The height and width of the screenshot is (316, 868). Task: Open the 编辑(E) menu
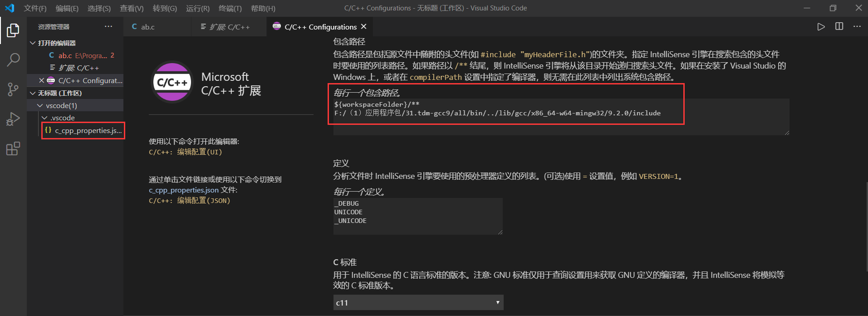pyautogui.click(x=67, y=8)
